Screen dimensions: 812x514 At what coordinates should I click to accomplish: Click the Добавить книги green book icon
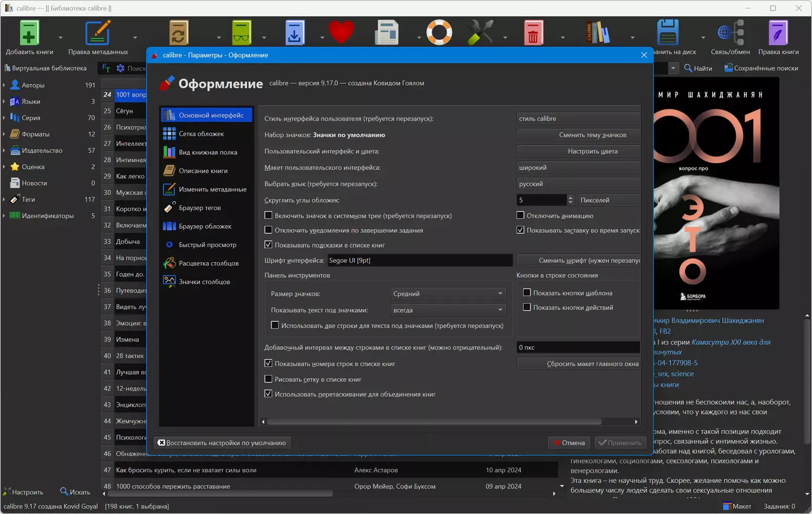coord(29,33)
